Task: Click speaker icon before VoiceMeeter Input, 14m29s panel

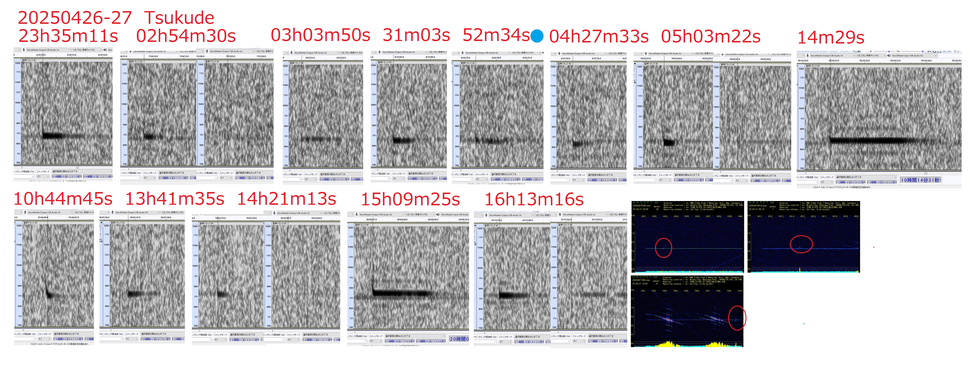Action: pos(889,55)
